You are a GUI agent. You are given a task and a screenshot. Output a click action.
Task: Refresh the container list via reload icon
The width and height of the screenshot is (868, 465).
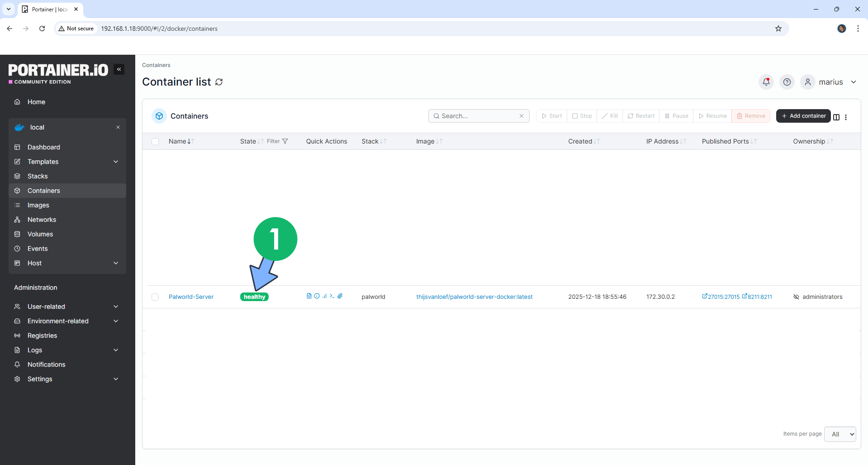(219, 82)
